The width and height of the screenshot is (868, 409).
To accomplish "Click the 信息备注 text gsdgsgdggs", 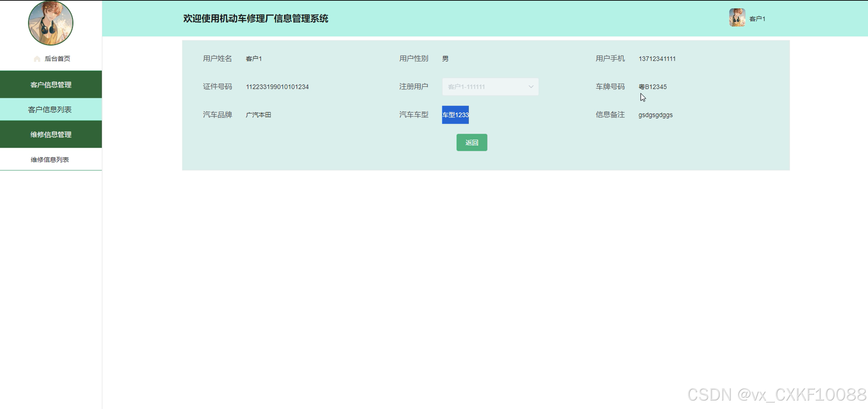I will click(655, 115).
